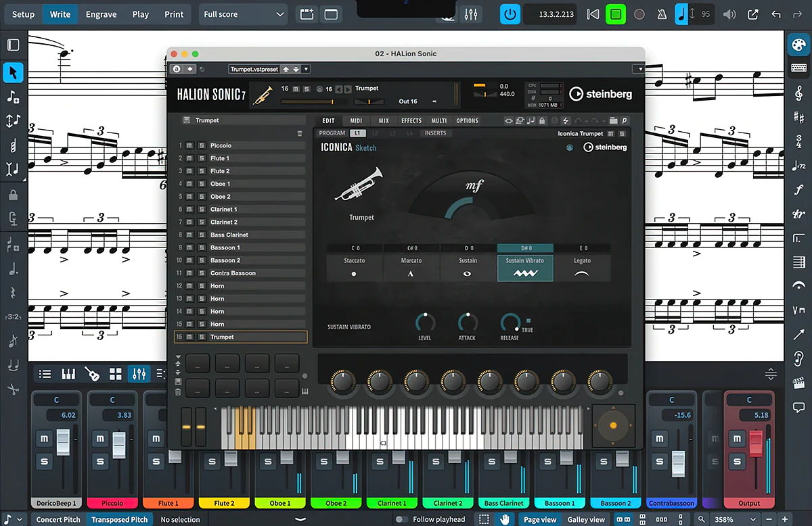The width and height of the screenshot is (812, 526).
Task: Select the scissors tool in left toolbox
Action: [13, 389]
